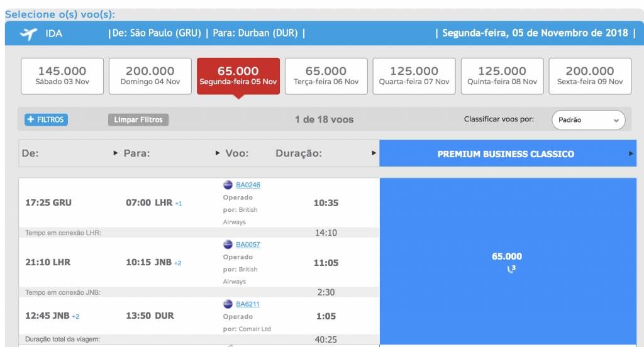Click the Para: Durban (DUR) label
This screenshot has width=644, height=347.
click(255, 33)
